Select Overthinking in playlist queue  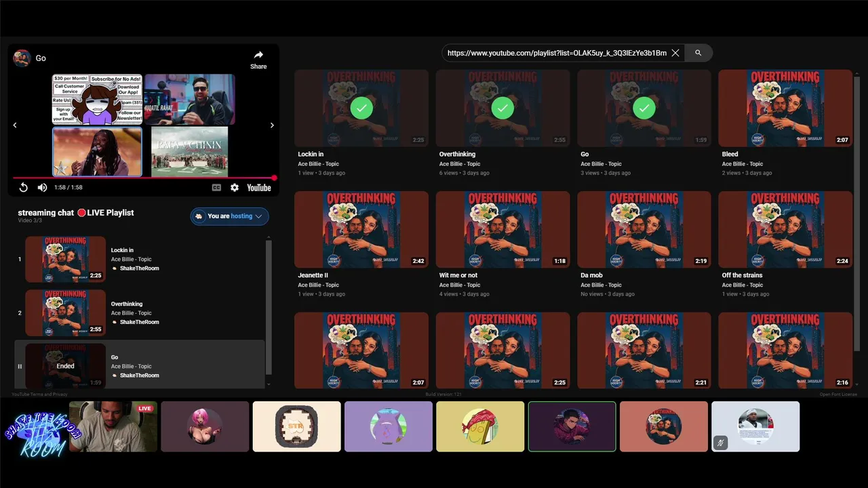pos(65,312)
